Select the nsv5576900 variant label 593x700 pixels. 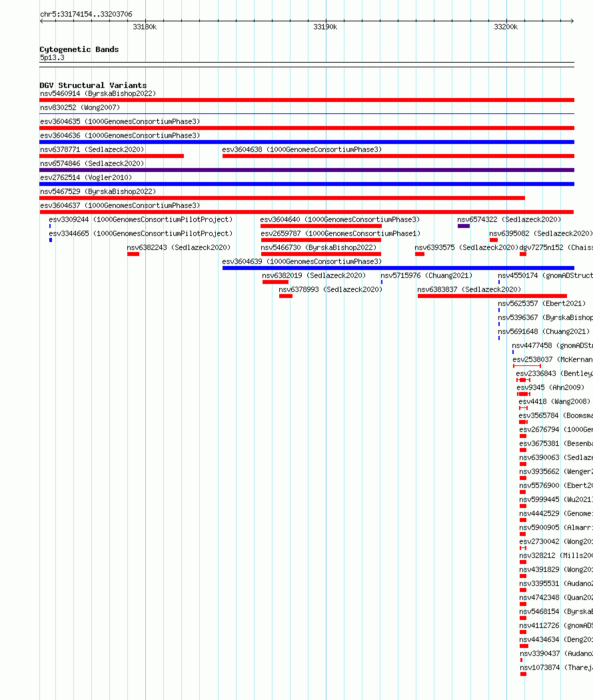click(556, 485)
